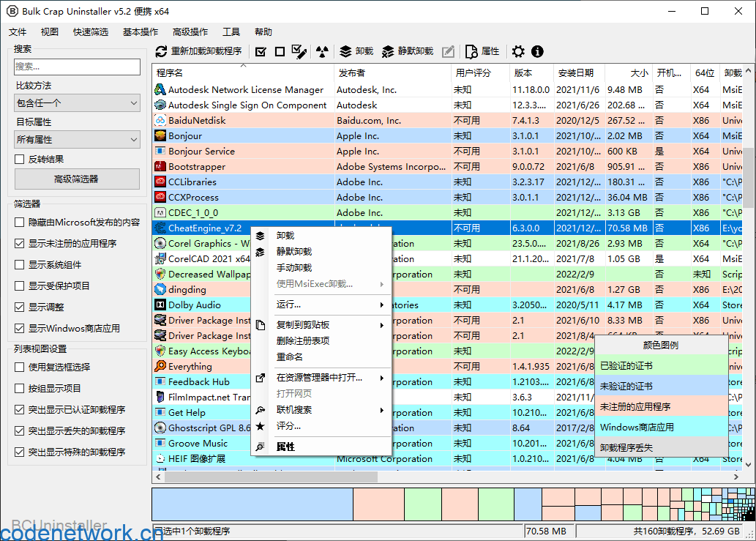The width and height of the screenshot is (756, 541).
Task: Uncheck 显示调整 checkbox
Action: (20, 307)
